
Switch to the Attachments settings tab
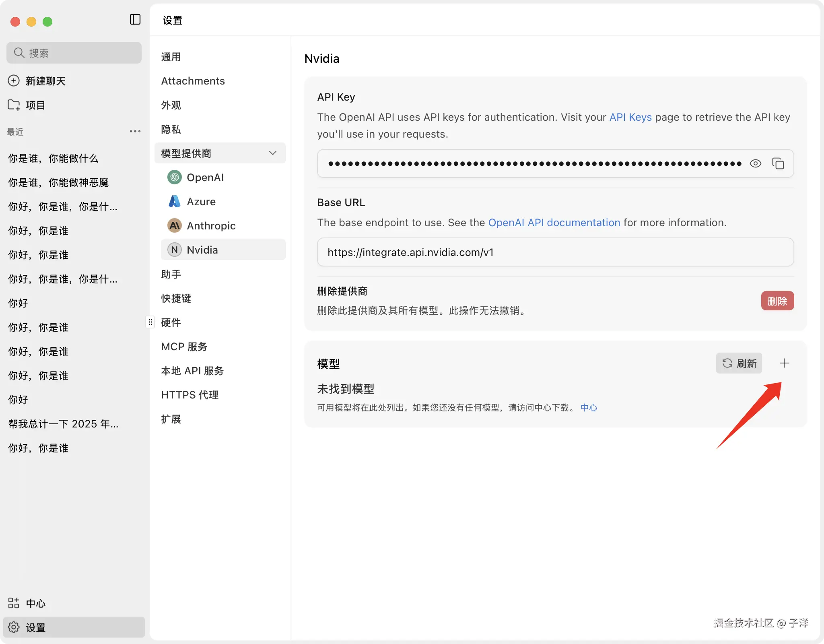coord(193,81)
